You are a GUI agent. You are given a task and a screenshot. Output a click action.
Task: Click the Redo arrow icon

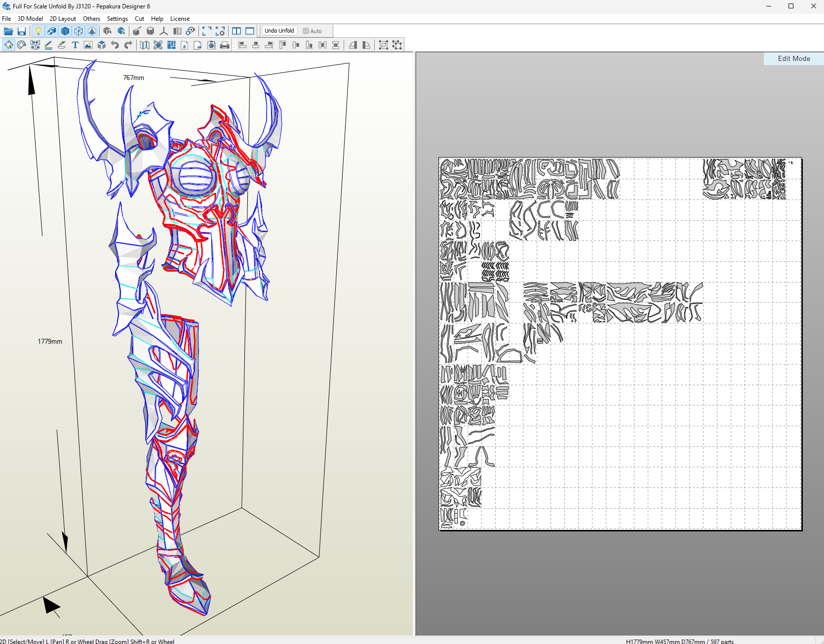[x=128, y=45]
